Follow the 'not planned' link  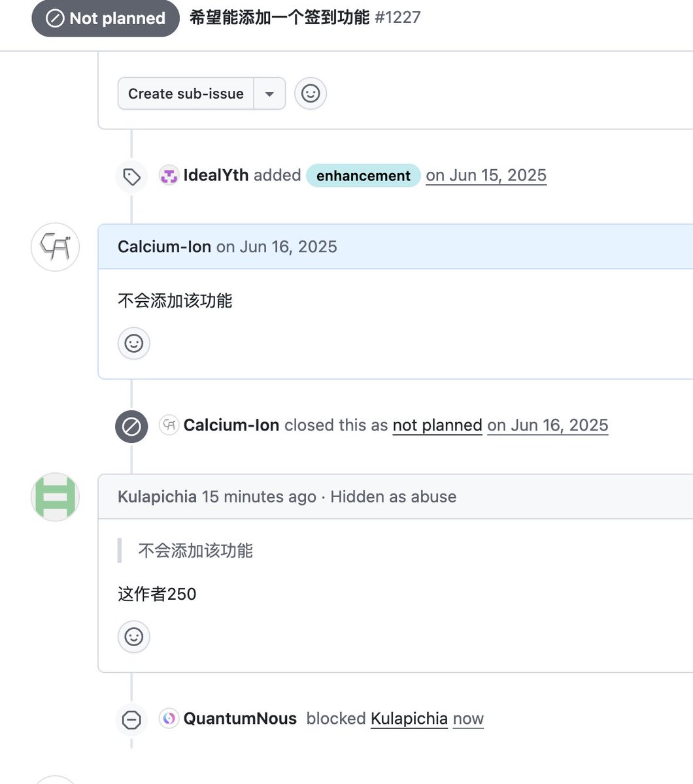click(437, 425)
